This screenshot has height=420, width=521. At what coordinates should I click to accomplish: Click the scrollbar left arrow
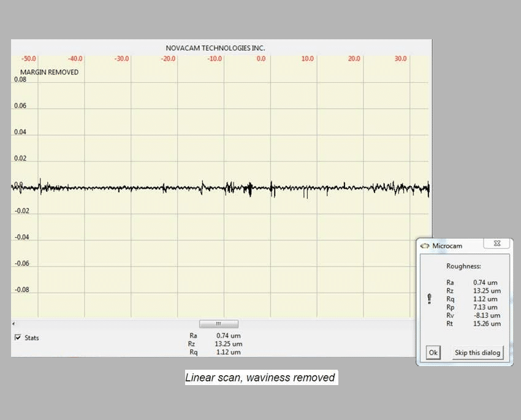pos(13,324)
